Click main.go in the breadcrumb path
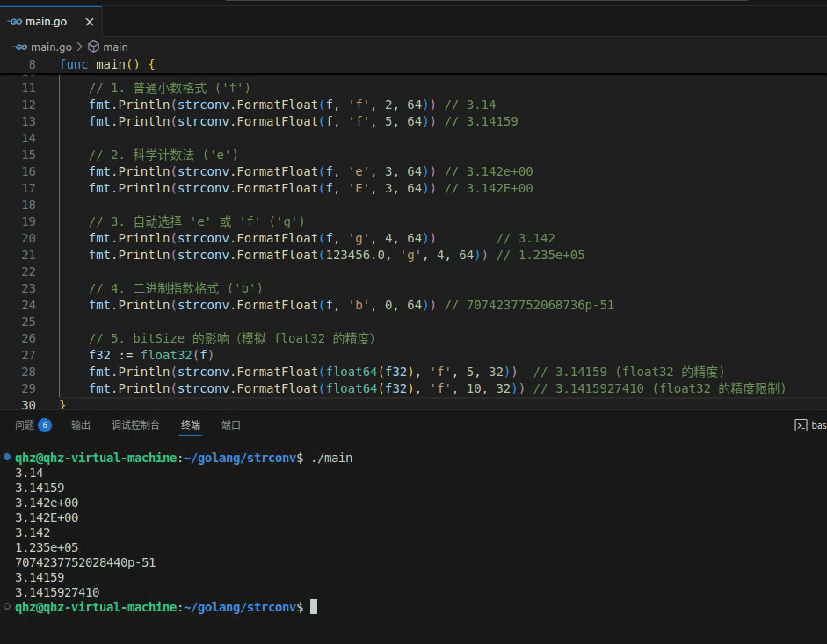 pos(51,47)
